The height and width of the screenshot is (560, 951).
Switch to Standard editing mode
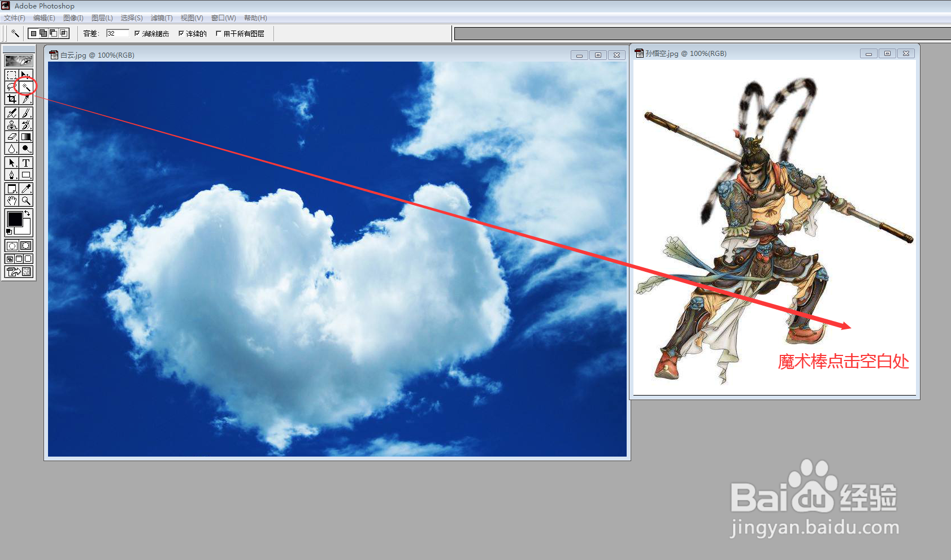click(x=11, y=246)
